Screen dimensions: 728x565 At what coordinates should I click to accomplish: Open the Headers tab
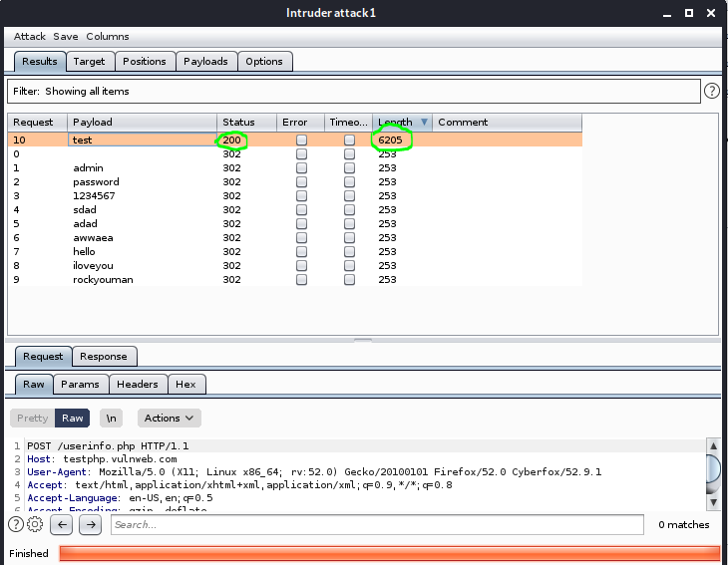coord(138,384)
